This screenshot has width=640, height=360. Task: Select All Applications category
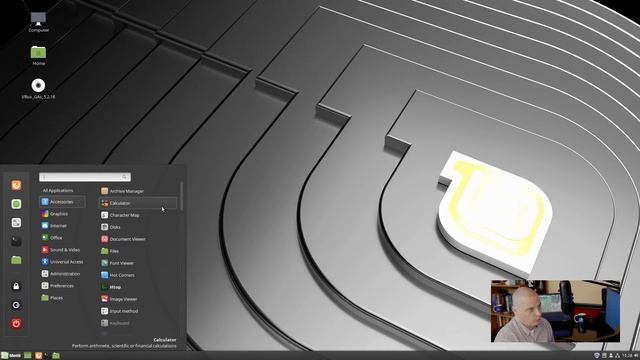coord(58,190)
